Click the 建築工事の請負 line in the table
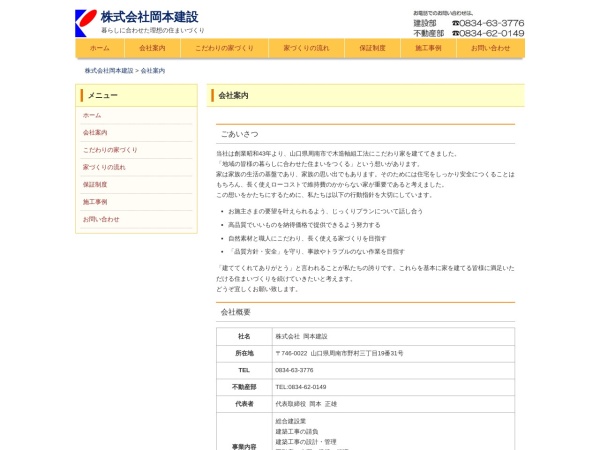 pos(297,432)
